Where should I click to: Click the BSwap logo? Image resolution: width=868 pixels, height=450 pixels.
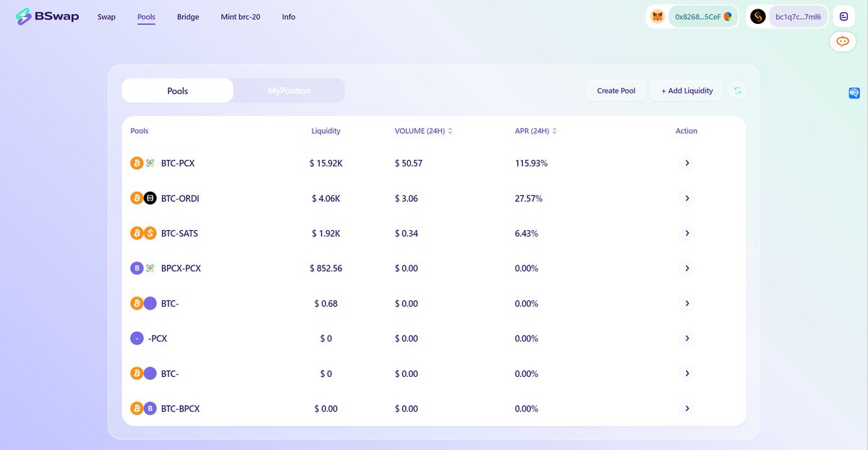[47, 16]
